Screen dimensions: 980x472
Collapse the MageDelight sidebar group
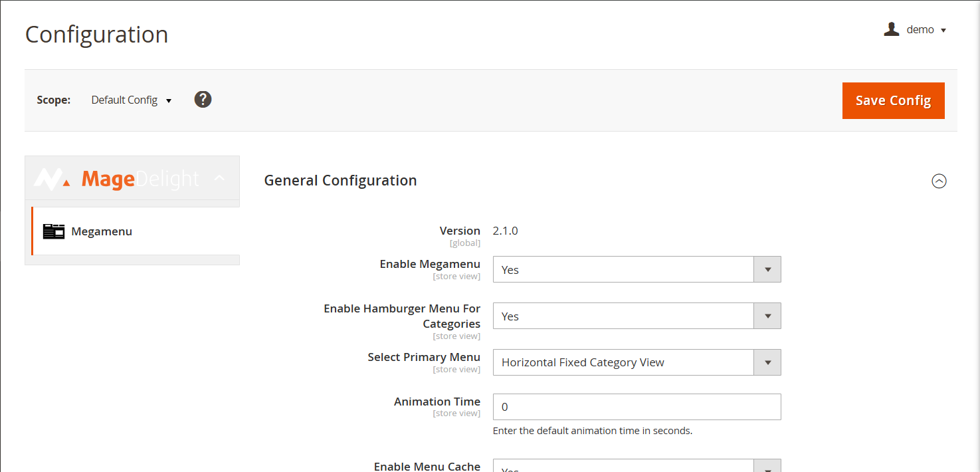[x=219, y=178]
